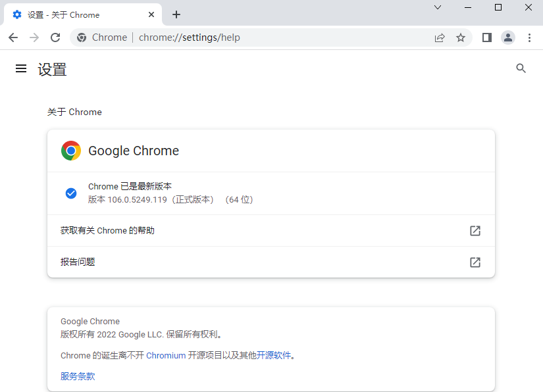543x392 pixels.
Task: Open Chrome's three-dot menu
Action: [x=529, y=37]
